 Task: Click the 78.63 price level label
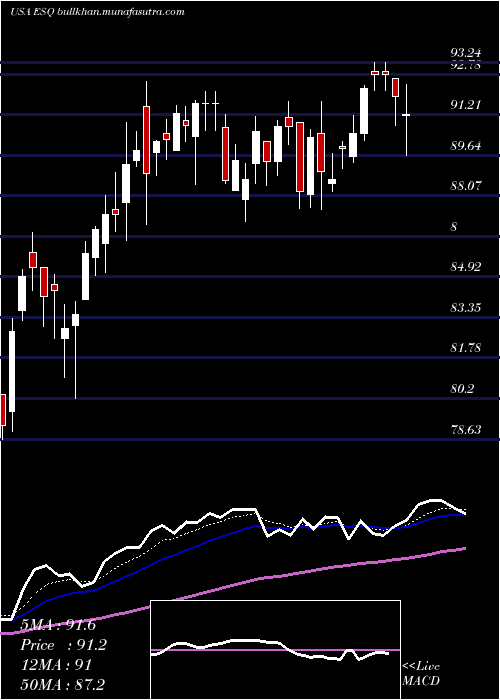(x=466, y=429)
